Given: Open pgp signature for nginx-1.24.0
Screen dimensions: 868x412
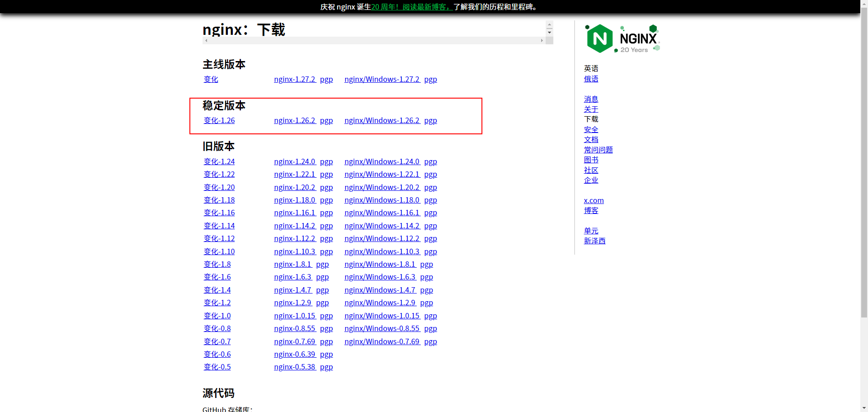Looking at the screenshot, I should [326, 162].
